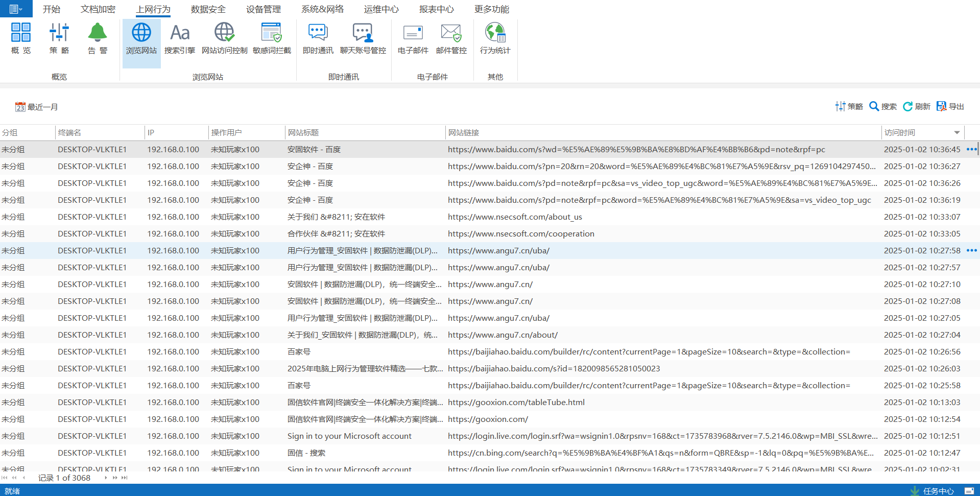Click sort arrow on 访问时间 column

click(x=957, y=133)
